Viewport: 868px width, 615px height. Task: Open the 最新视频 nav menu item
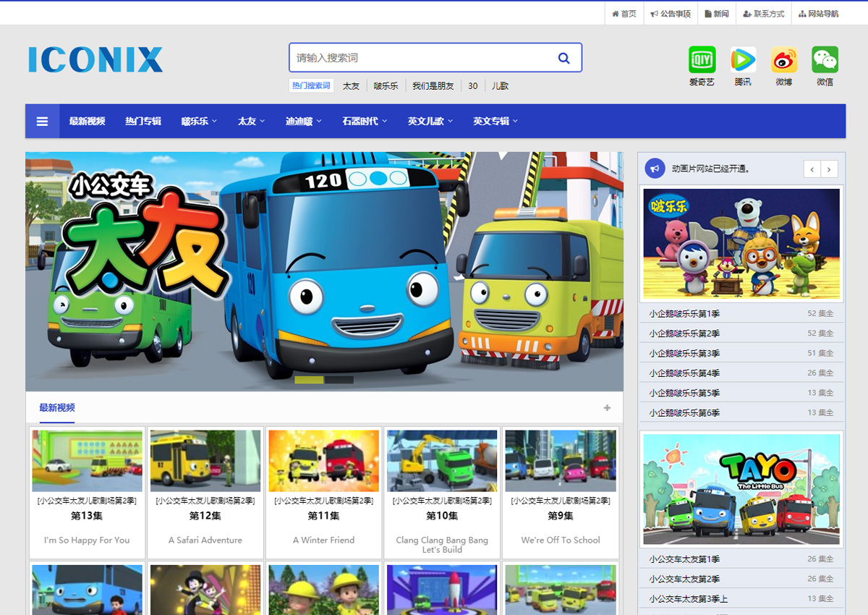[87, 121]
